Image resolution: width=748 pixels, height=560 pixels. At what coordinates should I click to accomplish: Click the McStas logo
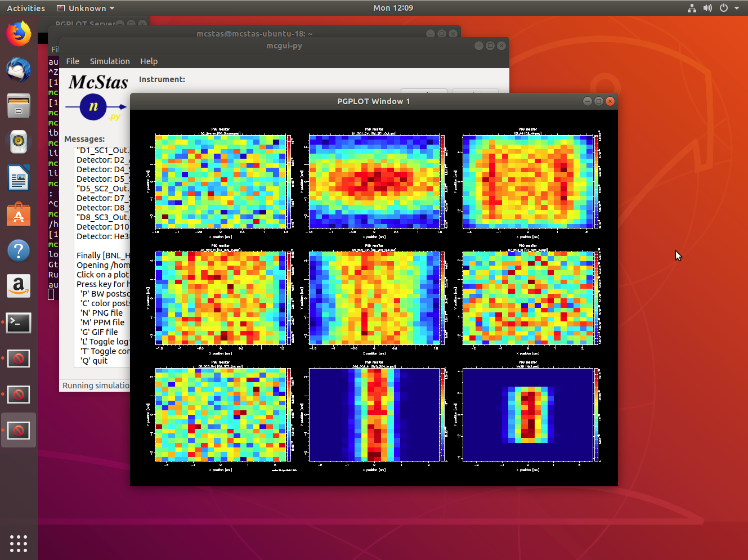click(x=97, y=97)
